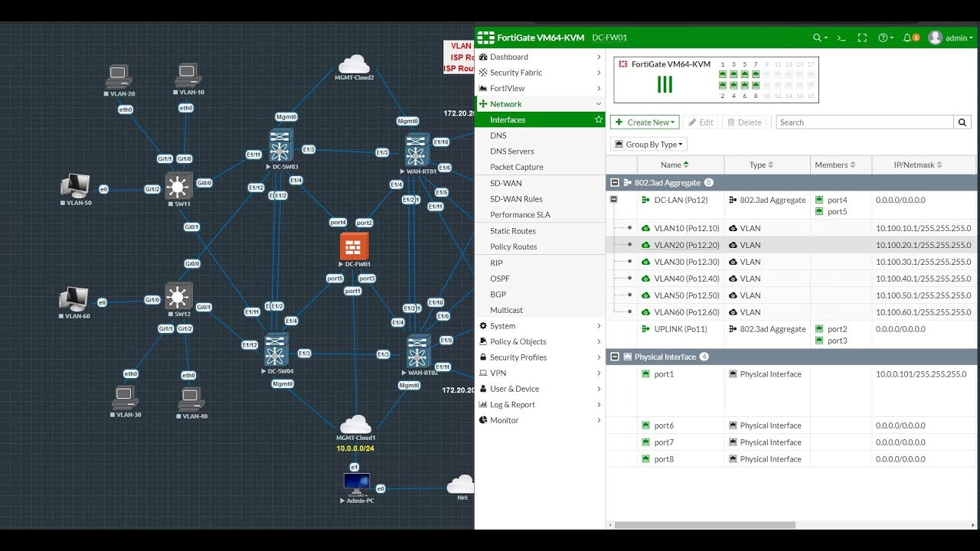Open the OSPF menu item
980x551 pixels.
click(x=540, y=279)
